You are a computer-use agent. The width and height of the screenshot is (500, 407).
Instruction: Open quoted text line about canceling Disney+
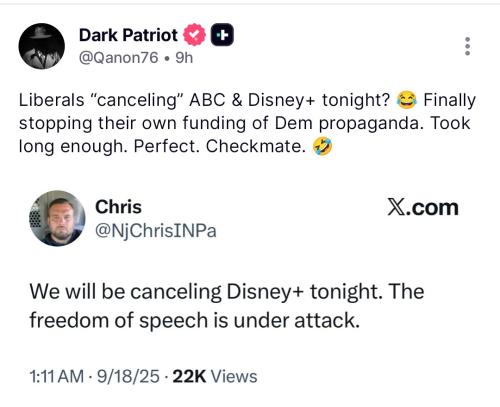click(x=227, y=292)
